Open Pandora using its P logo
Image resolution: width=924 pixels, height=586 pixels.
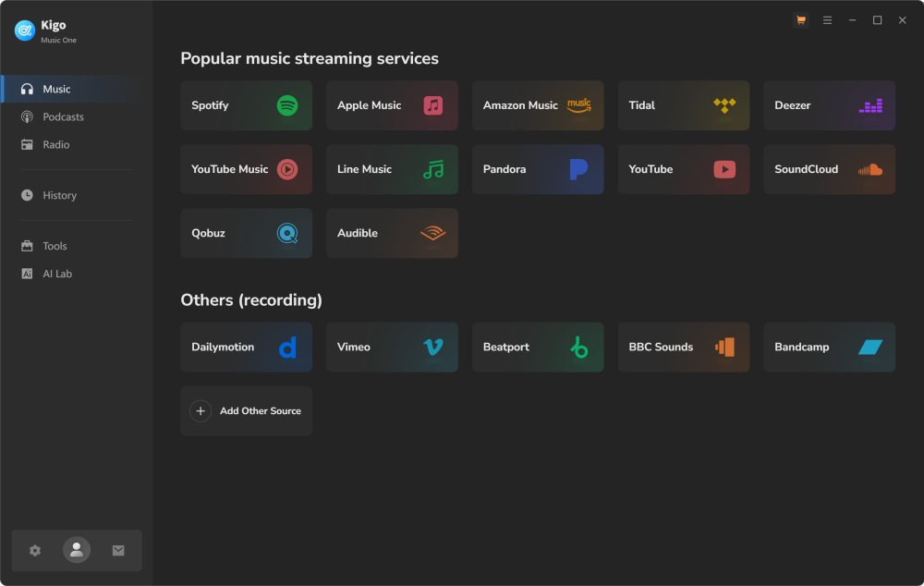pyautogui.click(x=578, y=169)
